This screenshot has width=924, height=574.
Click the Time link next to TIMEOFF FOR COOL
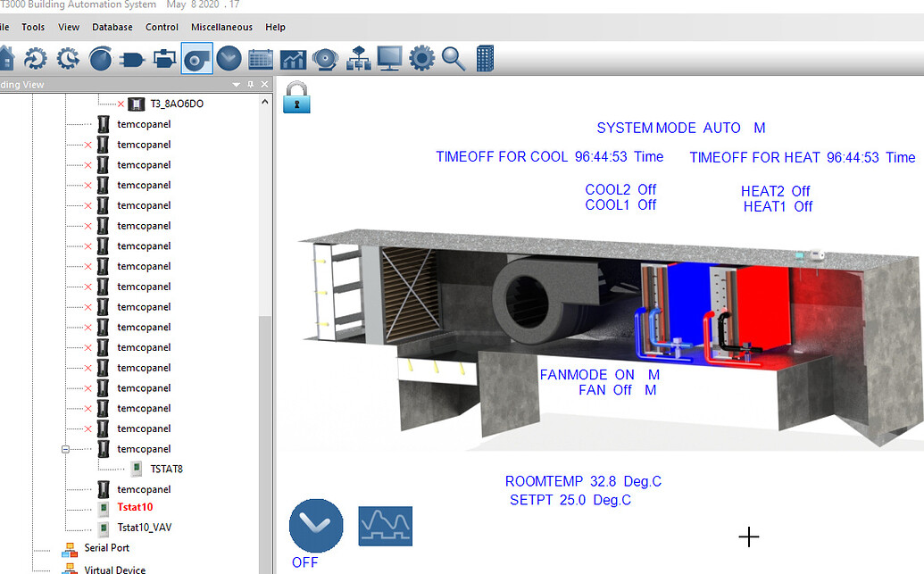click(x=648, y=156)
